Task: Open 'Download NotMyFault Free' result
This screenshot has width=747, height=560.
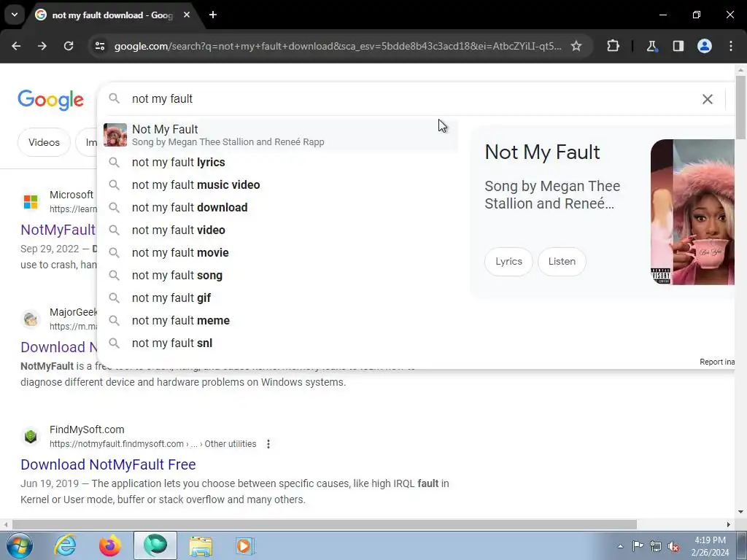Action: click(108, 464)
